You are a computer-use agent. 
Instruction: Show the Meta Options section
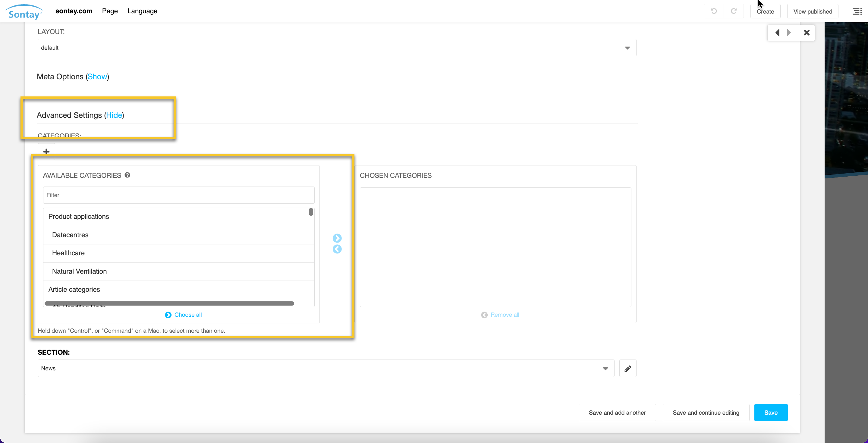click(97, 77)
